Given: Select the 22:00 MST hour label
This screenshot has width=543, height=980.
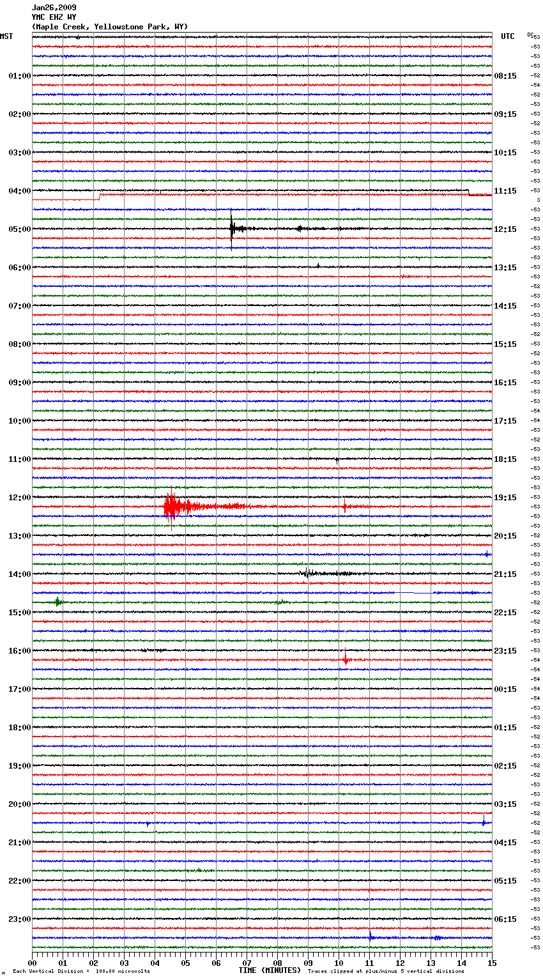Looking at the screenshot, I should pyautogui.click(x=19, y=881).
